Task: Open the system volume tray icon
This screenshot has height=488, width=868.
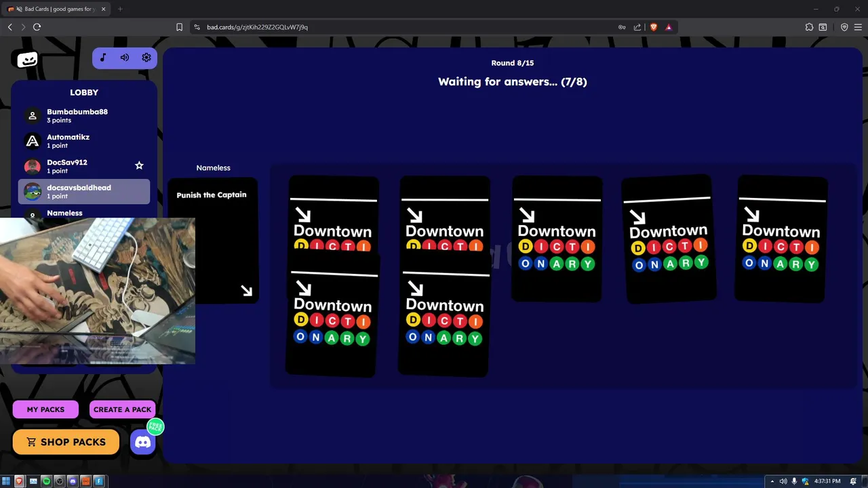Action: click(783, 481)
